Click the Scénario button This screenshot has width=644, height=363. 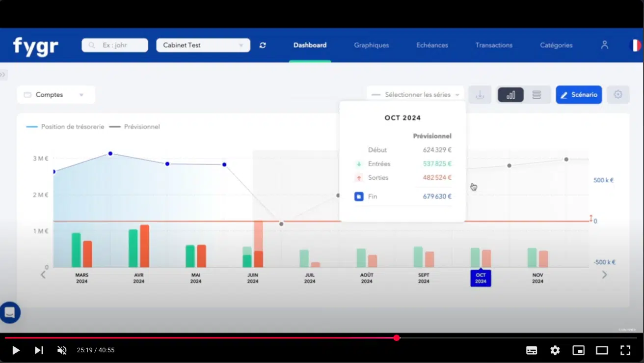[579, 95]
